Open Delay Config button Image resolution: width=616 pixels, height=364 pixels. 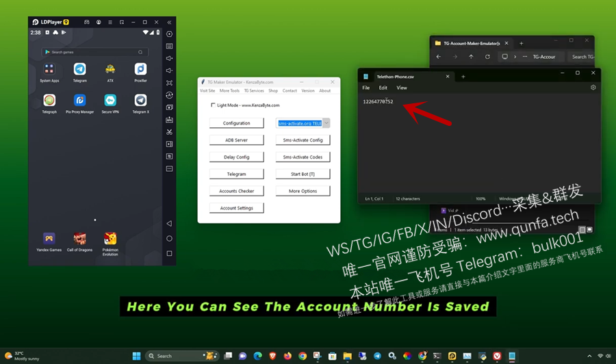point(237,157)
